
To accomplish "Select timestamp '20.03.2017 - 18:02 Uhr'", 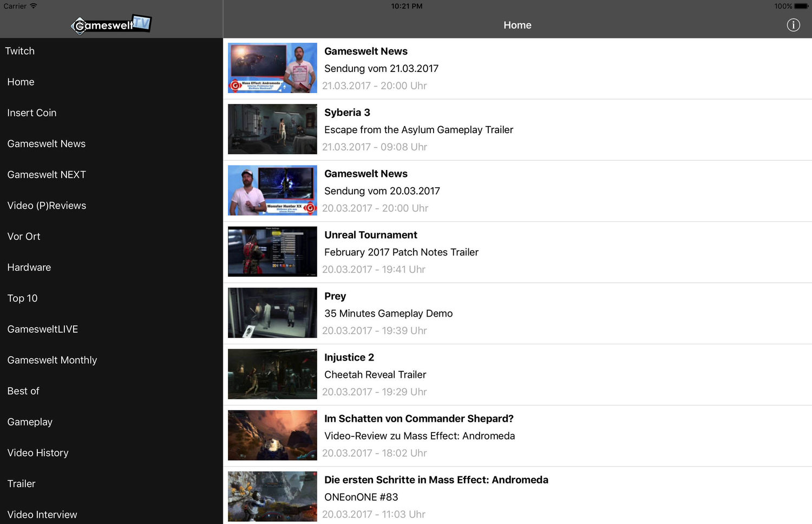I will click(x=375, y=453).
